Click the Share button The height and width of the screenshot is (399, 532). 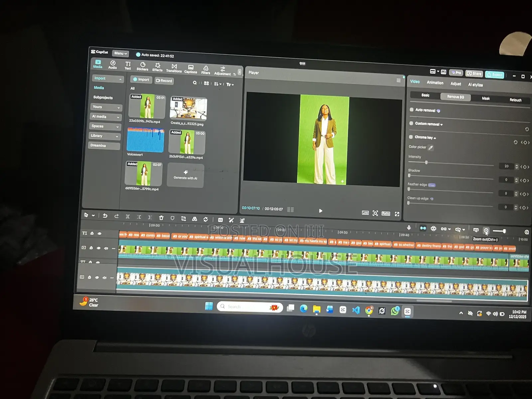pyautogui.click(x=474, y=73)
